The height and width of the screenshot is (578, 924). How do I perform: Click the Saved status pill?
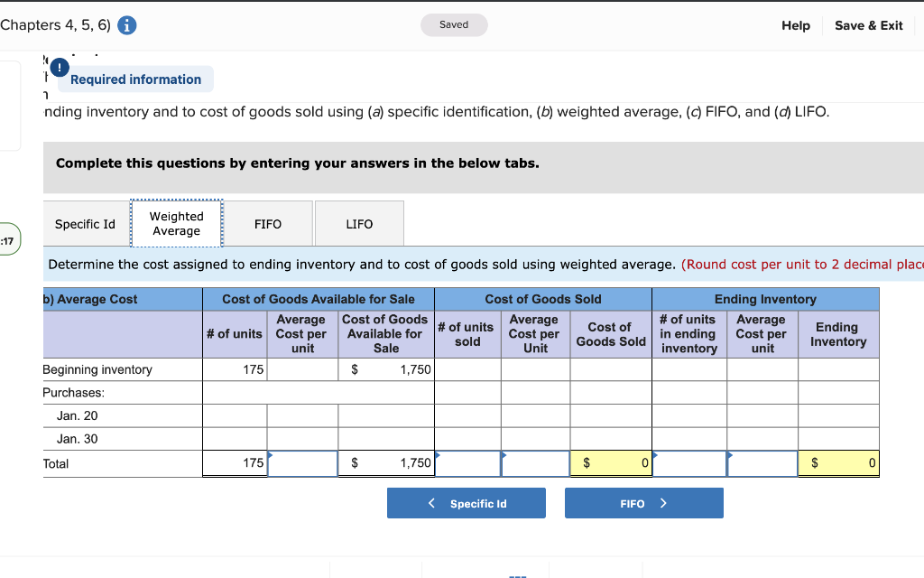[454, 25]
